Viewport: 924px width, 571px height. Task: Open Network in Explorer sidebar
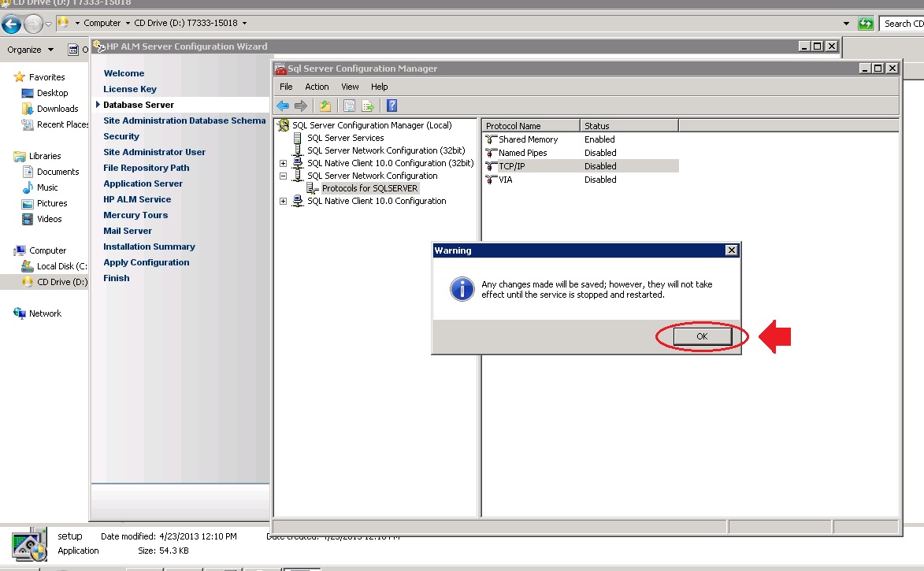45,313
